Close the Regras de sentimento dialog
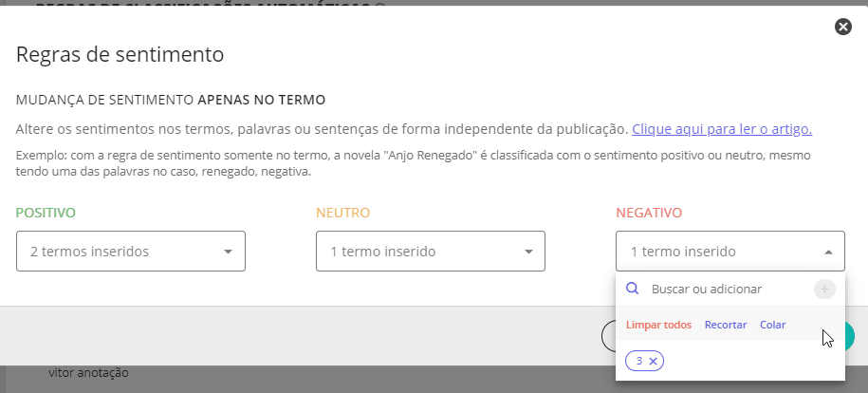The width and height of the screenshot is (868, 393). pos(842,27)
